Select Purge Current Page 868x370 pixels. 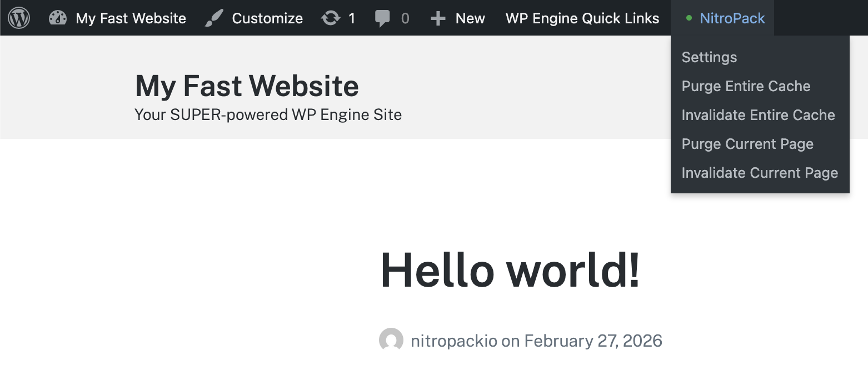747,144
